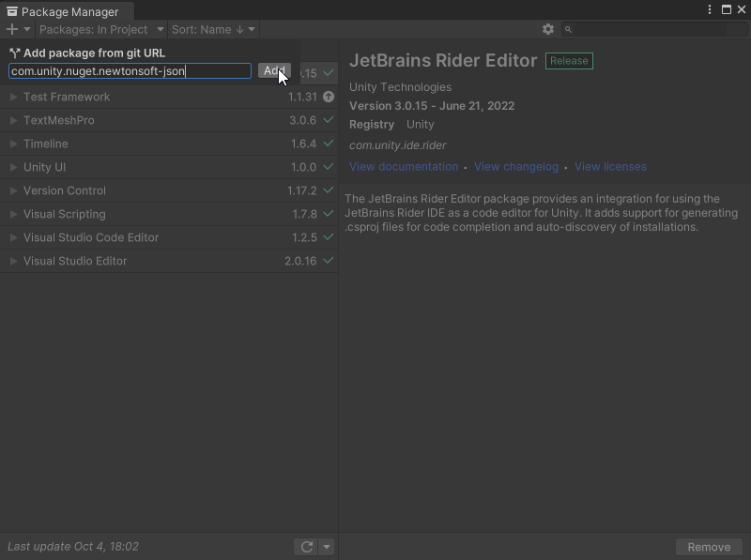Click the Add button for the git package
The image size is (751, 560).
tap(274, 71)
